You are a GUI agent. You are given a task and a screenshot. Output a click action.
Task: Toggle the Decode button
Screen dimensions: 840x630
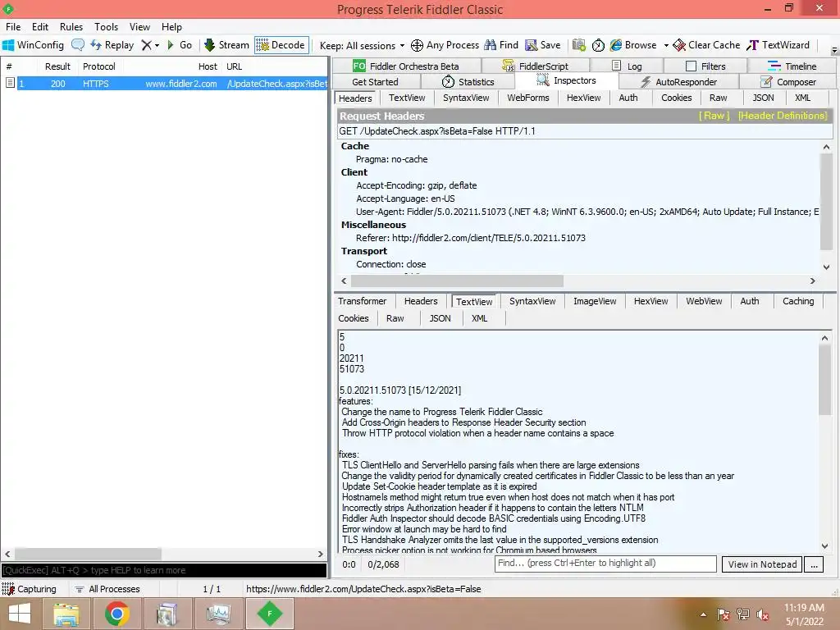pyautogui.click(x=281, y=45)
